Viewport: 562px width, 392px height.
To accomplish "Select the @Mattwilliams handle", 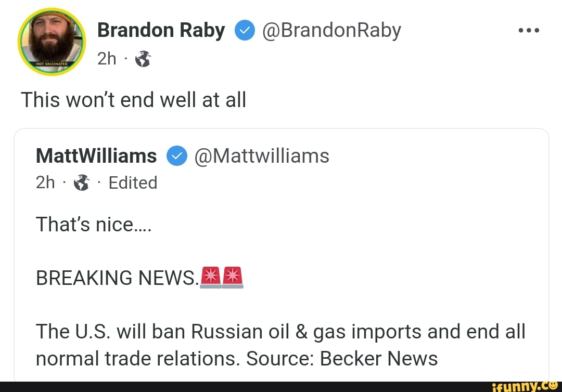I will point(262,155).
